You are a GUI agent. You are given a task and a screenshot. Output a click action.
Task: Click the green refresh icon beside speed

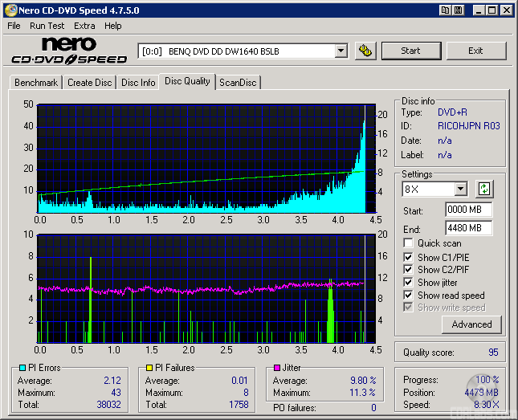click(484, 190)
